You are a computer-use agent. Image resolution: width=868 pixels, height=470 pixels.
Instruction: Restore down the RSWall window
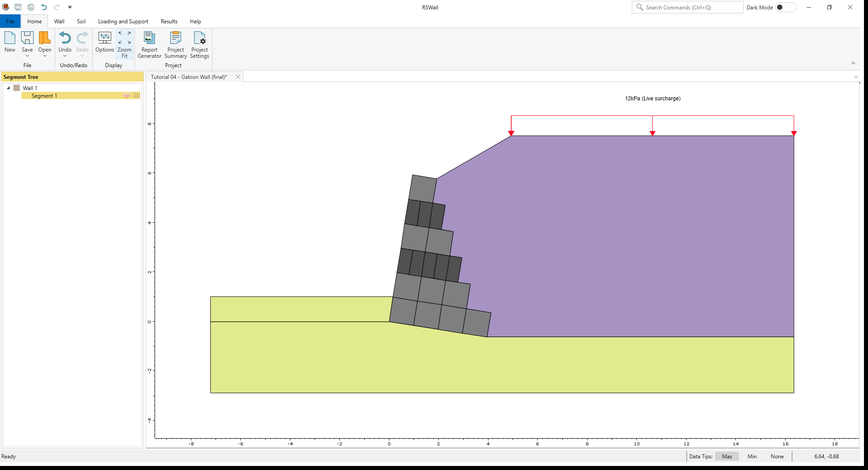click(829, 7)
